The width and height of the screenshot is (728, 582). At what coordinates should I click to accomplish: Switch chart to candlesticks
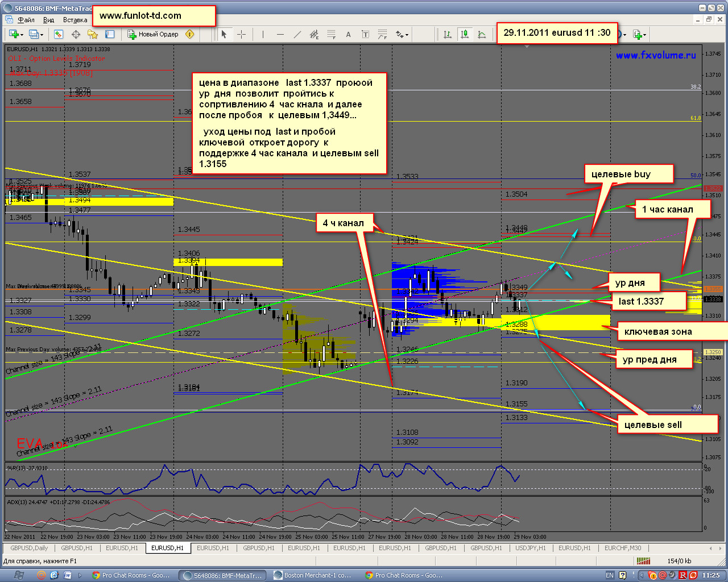point(465,34)
